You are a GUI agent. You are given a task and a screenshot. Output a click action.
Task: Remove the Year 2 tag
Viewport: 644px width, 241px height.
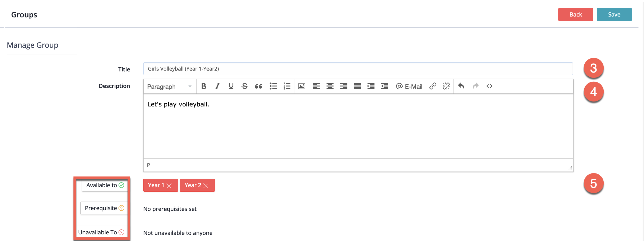point(206,186)
